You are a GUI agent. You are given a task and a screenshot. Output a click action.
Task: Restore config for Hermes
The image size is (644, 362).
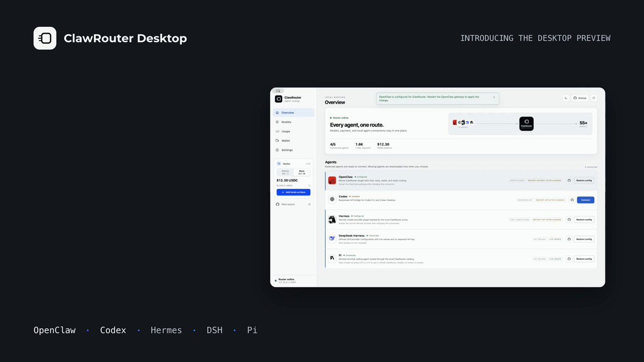coord(584,219)
